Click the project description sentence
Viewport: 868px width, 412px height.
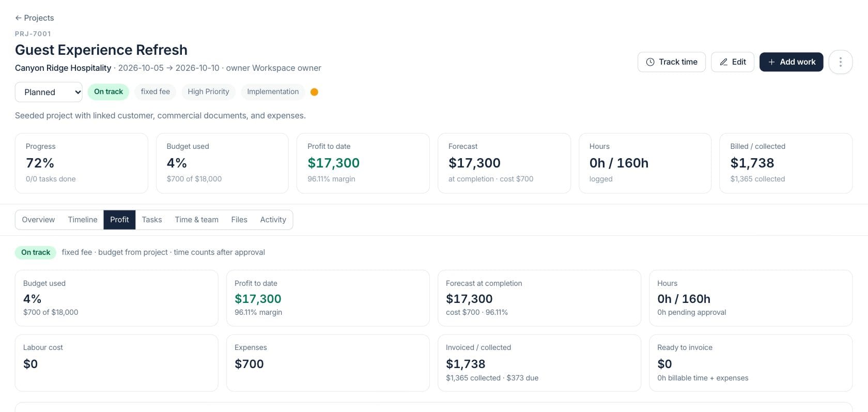click(x=160, y=115)
